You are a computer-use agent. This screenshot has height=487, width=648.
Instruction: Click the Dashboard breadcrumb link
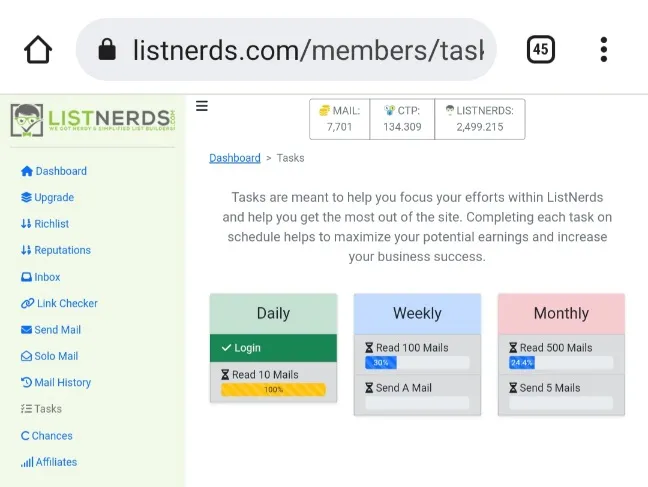point(234,158)
